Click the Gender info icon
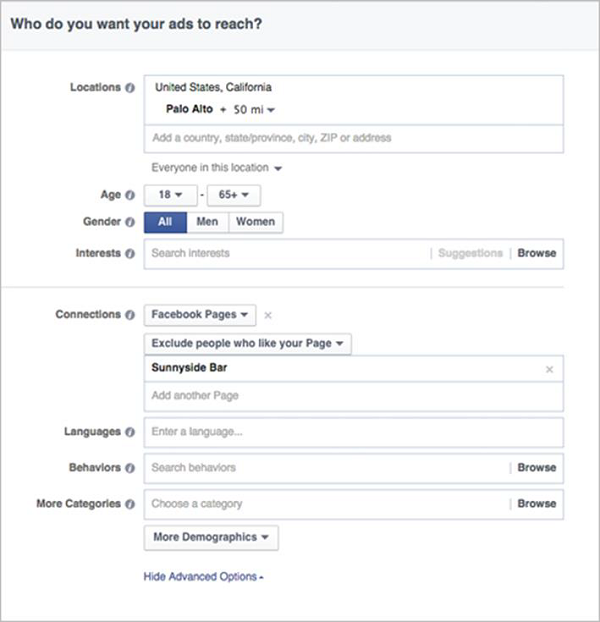 click(130, 222)
